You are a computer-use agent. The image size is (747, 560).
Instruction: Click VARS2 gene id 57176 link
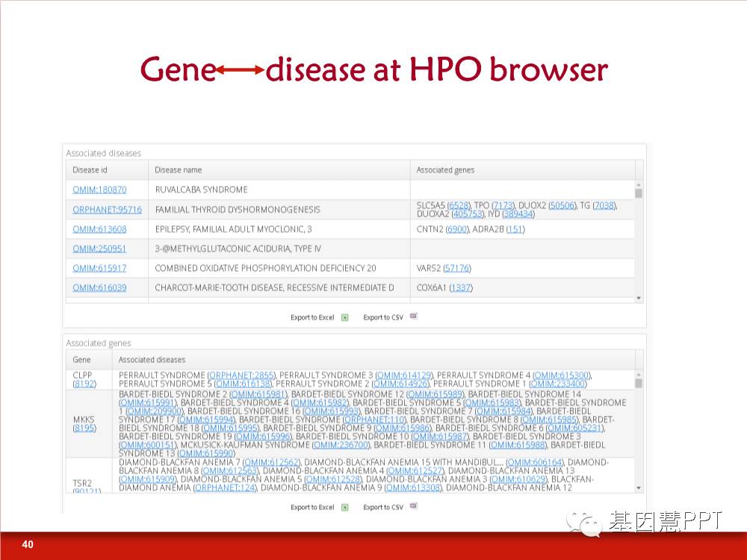(x=456, y=268)
